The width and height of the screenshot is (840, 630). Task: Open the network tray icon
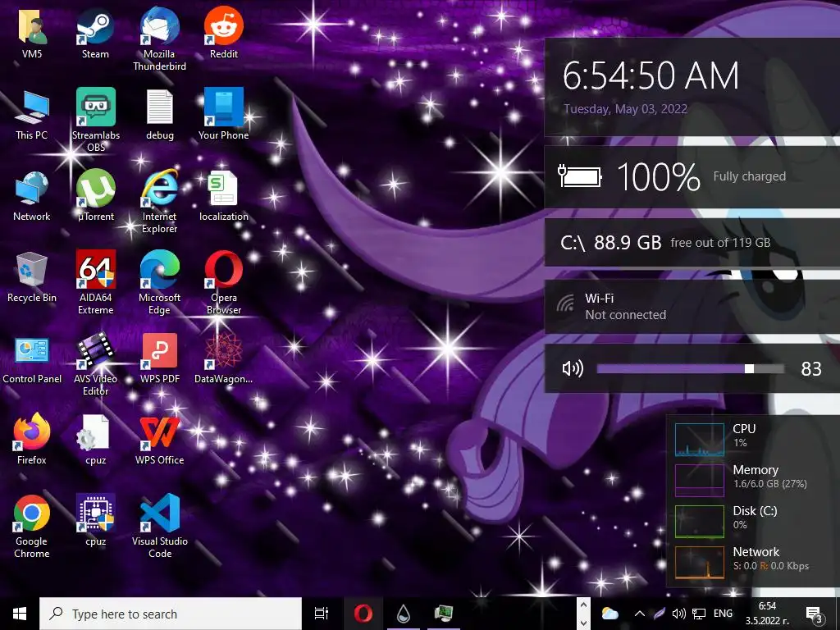coord(699,614)
